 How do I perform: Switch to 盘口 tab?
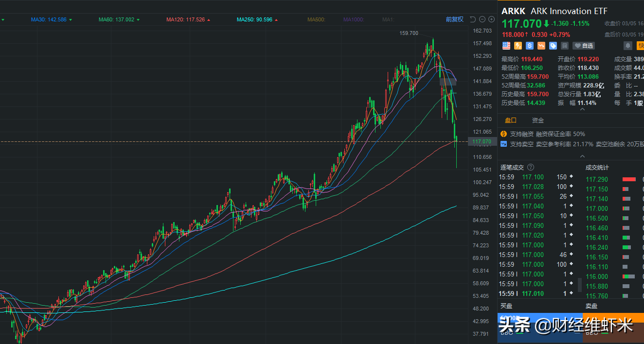pyautogui.click(x=511, y=120)
